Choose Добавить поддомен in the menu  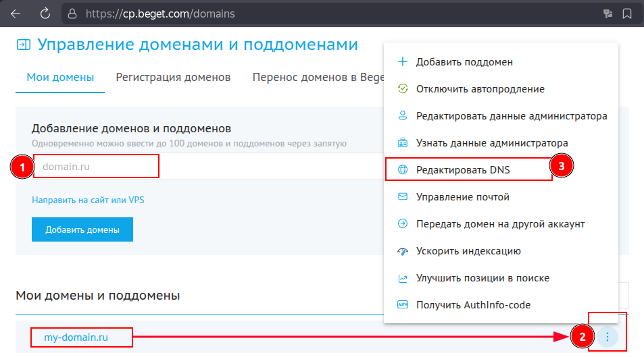(501, 62)
